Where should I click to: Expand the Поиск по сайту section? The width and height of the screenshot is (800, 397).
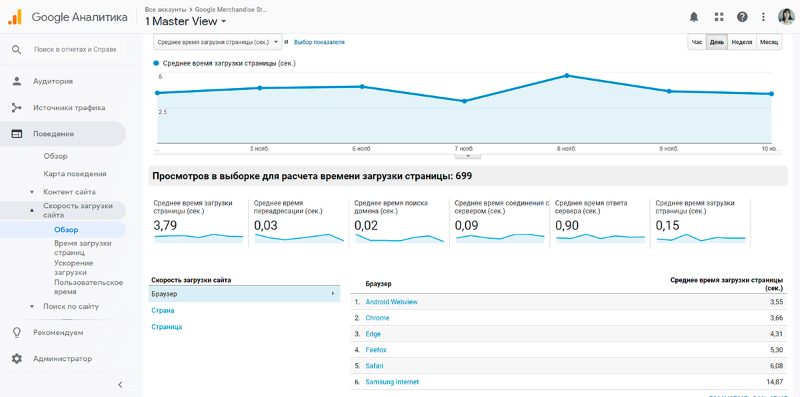coord(32,307)
